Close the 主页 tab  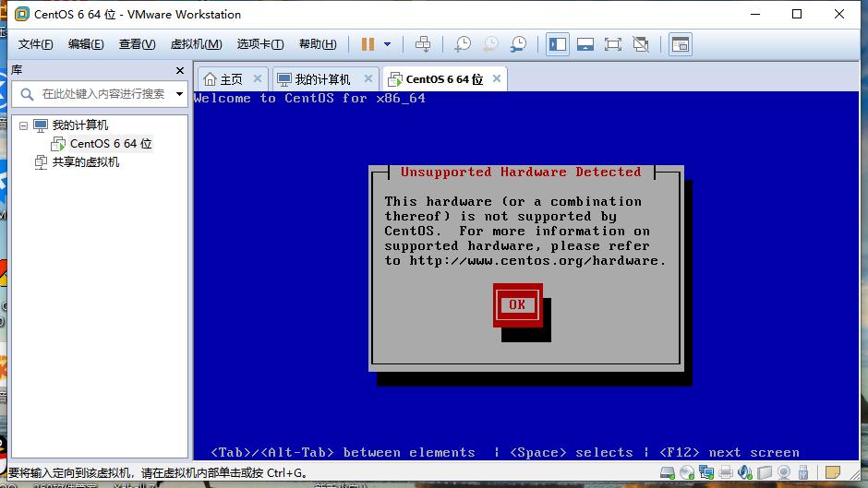tap(258, 78)
